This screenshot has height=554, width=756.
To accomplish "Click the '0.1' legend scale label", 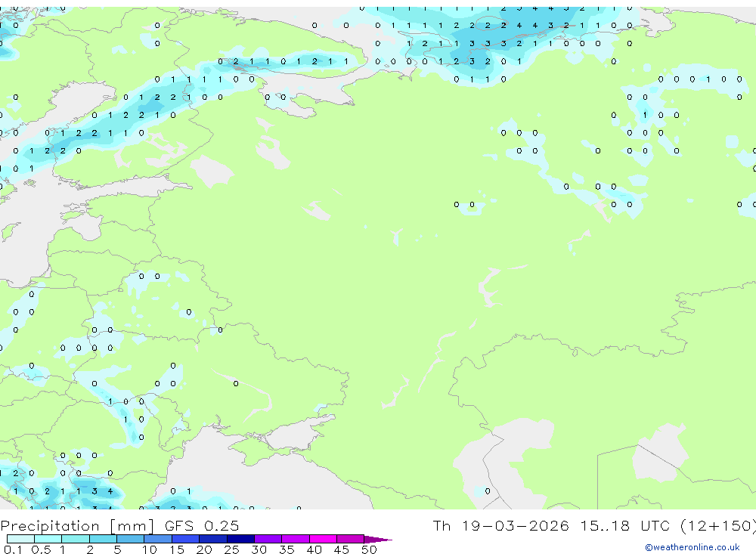I will tap(13, 549).
